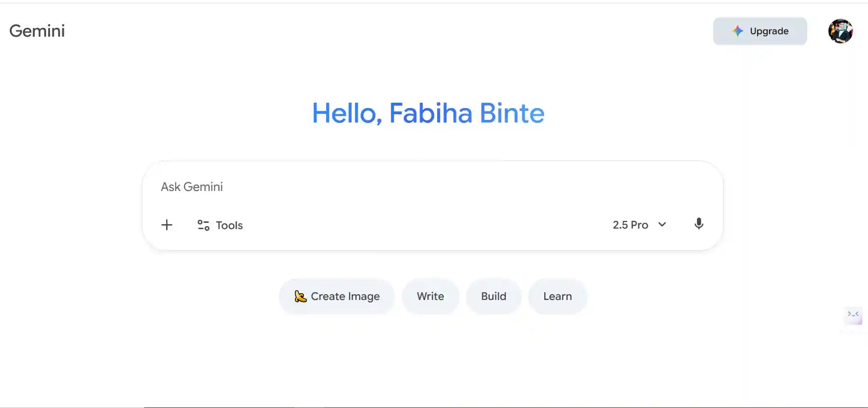This screenshot has height=408, width=868.
Task: Click the squinting-face widget at right edge
Action: pyautogui.click(x=853, y=315)
